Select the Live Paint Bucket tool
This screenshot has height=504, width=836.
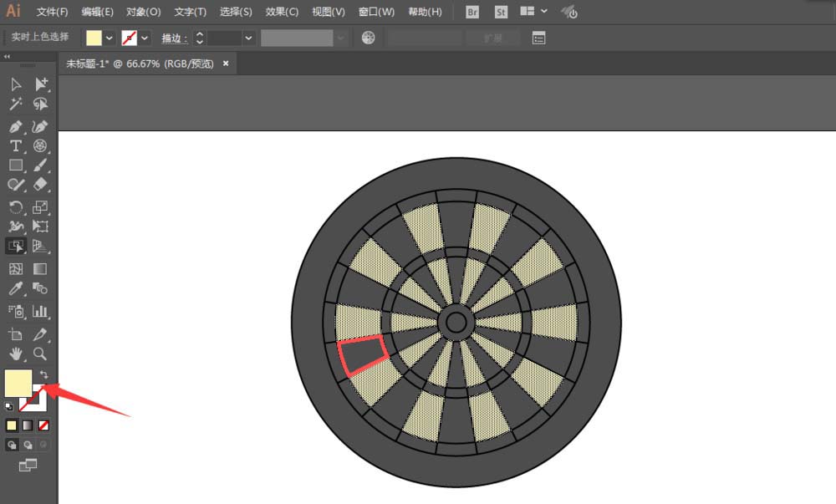pos(16,246)
